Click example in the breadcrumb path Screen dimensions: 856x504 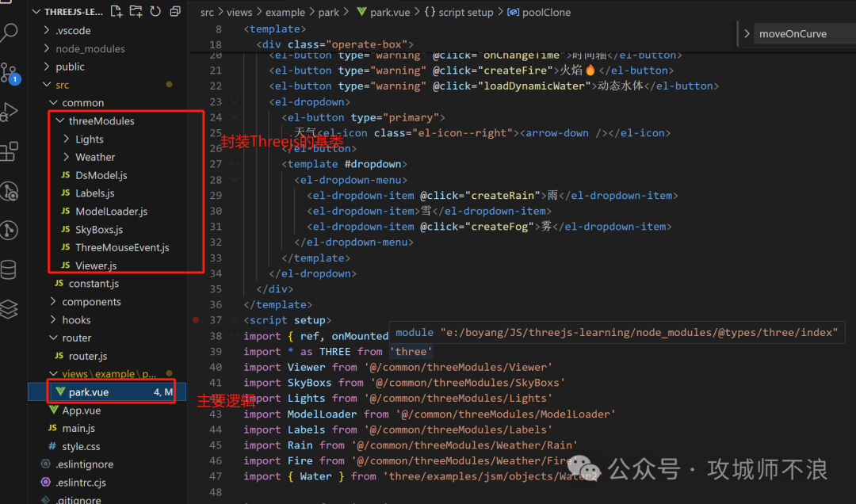(285, 12)
